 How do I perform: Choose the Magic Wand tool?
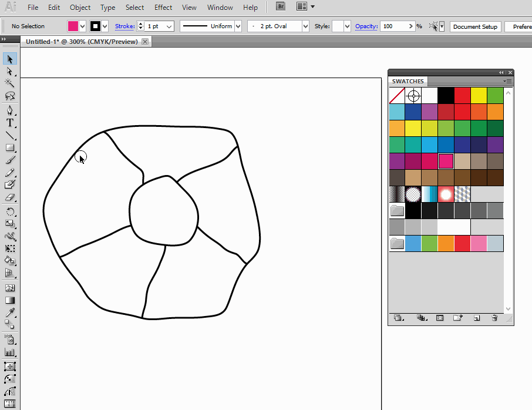[x=10, y=83]
